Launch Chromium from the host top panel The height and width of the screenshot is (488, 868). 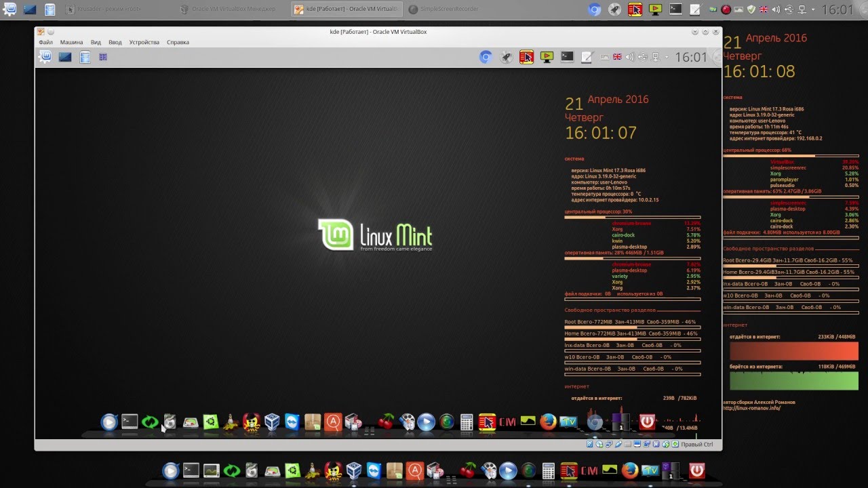coord(595,9)
